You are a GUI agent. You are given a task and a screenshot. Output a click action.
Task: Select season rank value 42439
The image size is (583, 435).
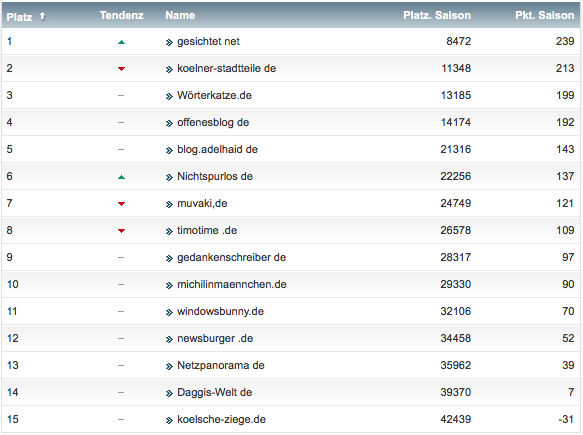(456, 419)
